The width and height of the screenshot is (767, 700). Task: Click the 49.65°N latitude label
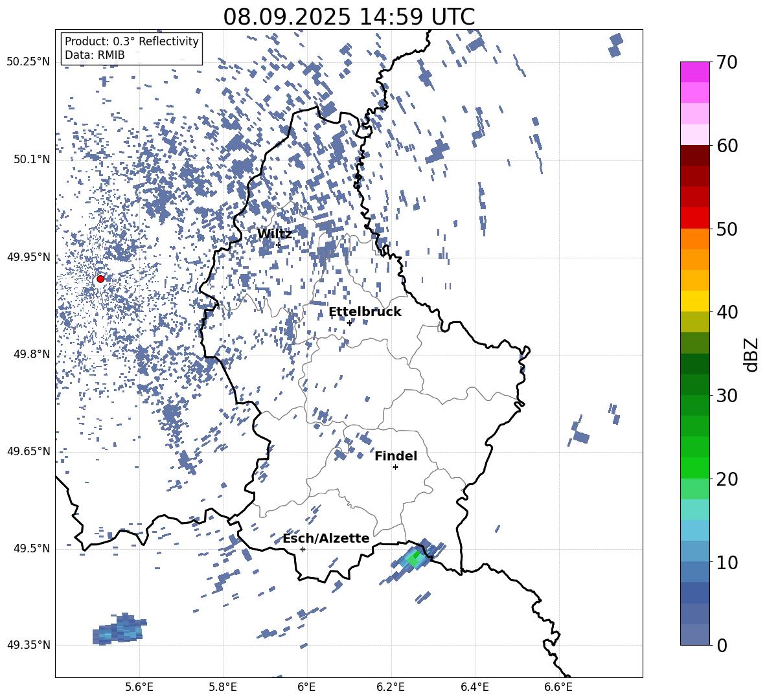coord(29,451)
